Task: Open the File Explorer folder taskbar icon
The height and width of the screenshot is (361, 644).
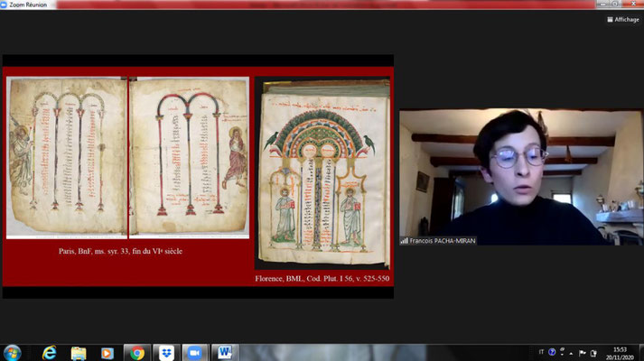Action: coord(78,353)
